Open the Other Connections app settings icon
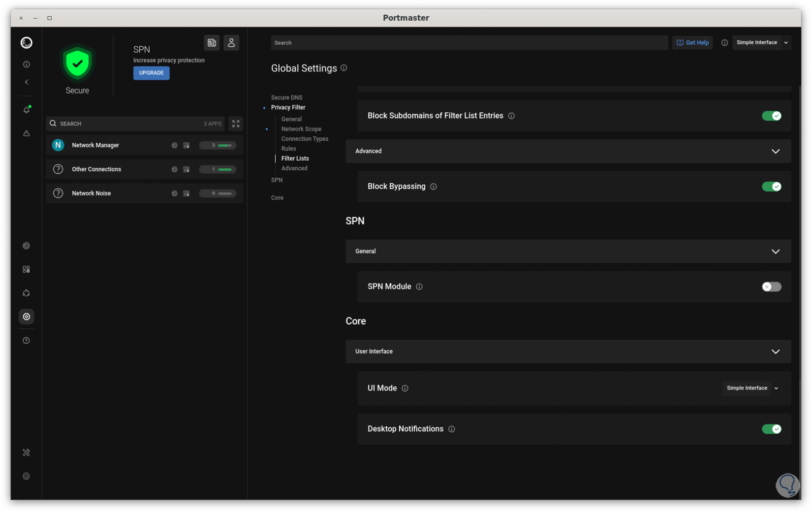The image size is (812, 512). tap(187, 169)
